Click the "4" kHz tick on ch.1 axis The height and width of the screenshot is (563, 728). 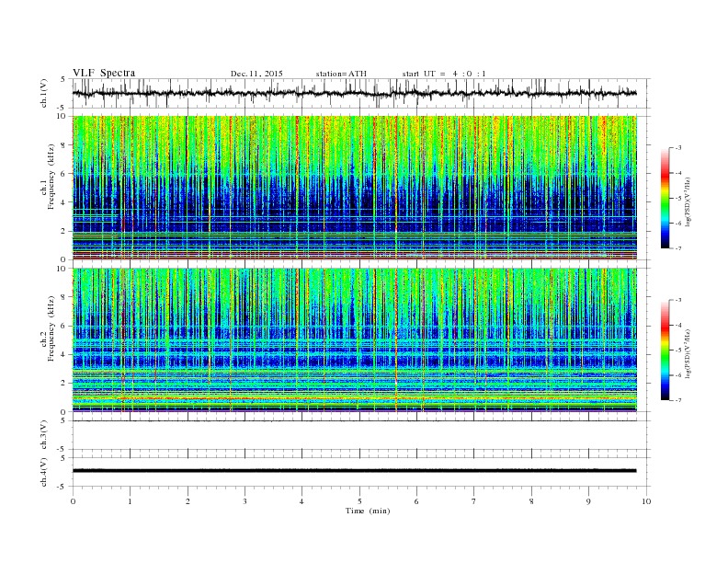(63, 202)
